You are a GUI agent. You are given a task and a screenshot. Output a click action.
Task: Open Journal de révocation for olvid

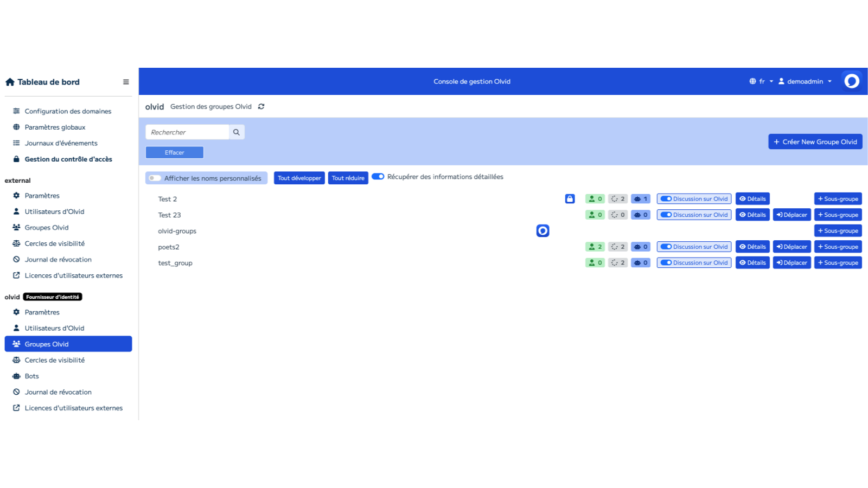click(58, 391)
